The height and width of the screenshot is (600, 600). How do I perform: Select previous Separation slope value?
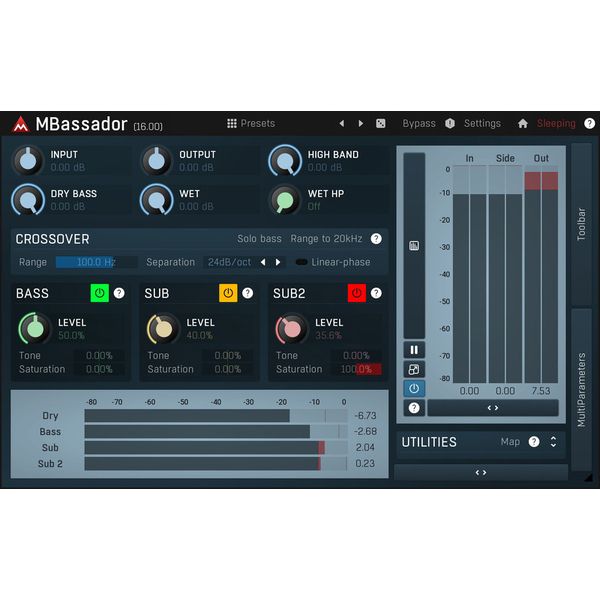coord(263,262)
